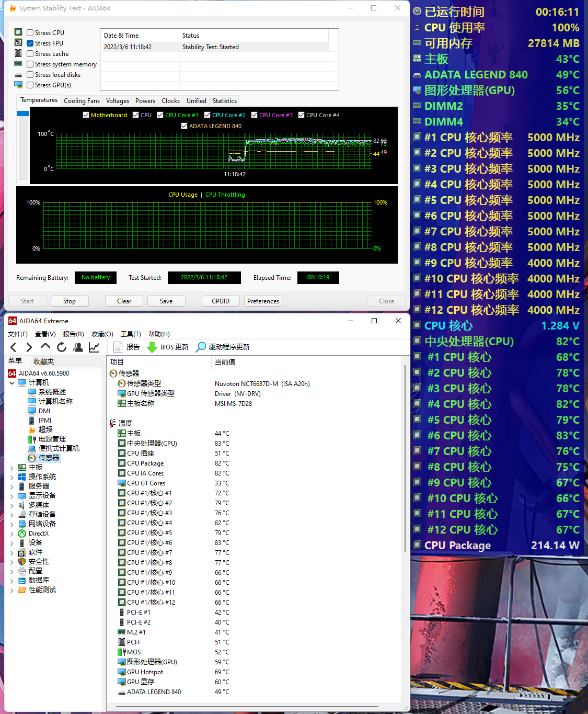Click the Preferences button
This screenshot has width=588, height=714.
263,301
